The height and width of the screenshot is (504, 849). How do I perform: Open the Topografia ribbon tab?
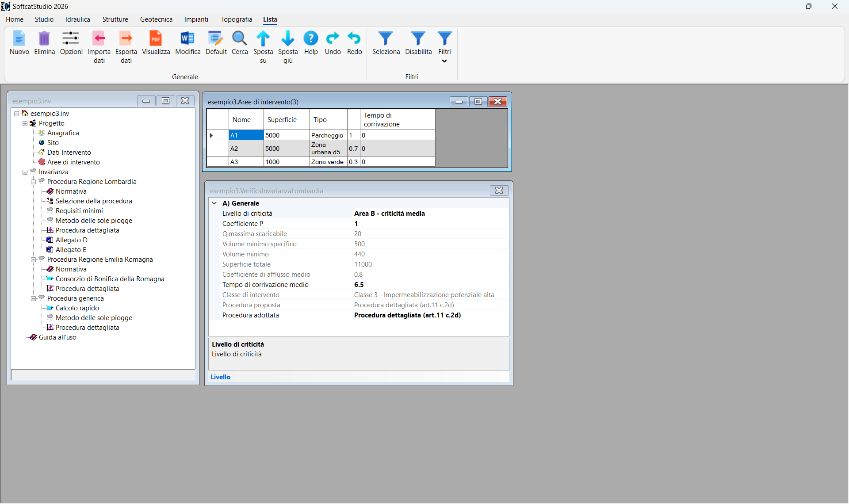pos(237,19)
